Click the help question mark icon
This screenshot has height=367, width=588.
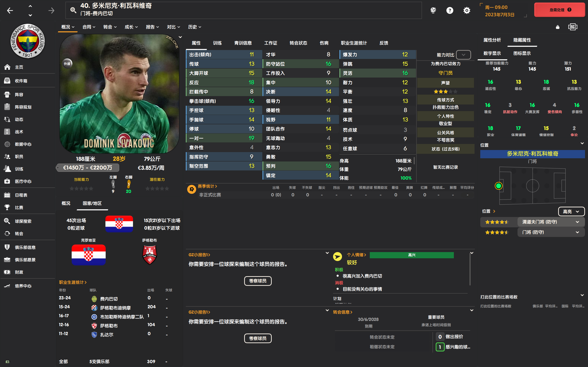450,11
